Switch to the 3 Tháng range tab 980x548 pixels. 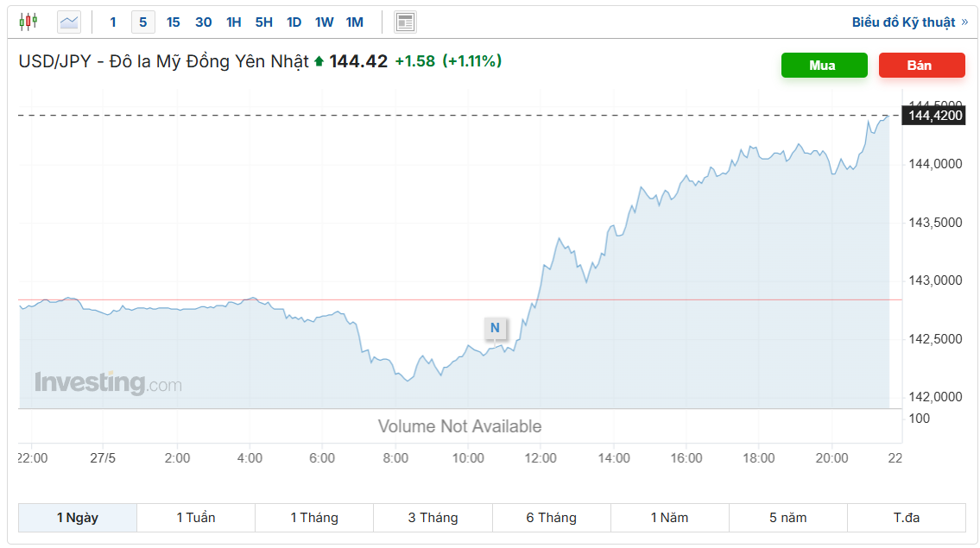click(433, 518)
